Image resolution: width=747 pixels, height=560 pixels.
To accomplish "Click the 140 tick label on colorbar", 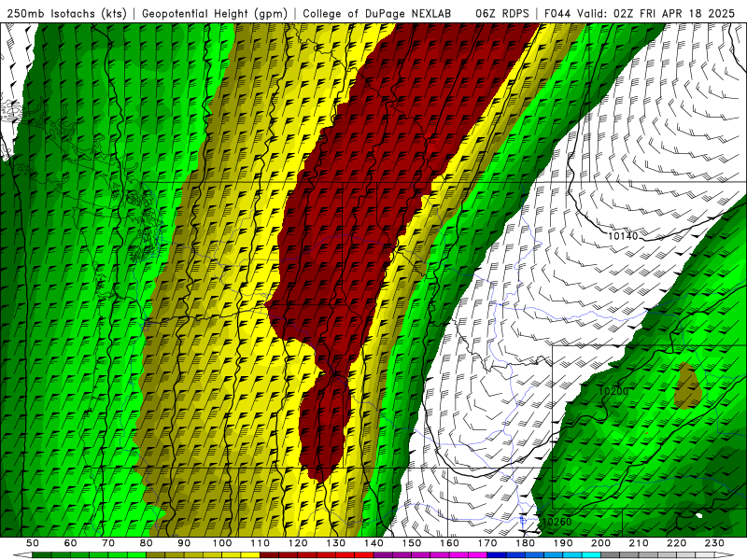I will (x=373, y=543).
